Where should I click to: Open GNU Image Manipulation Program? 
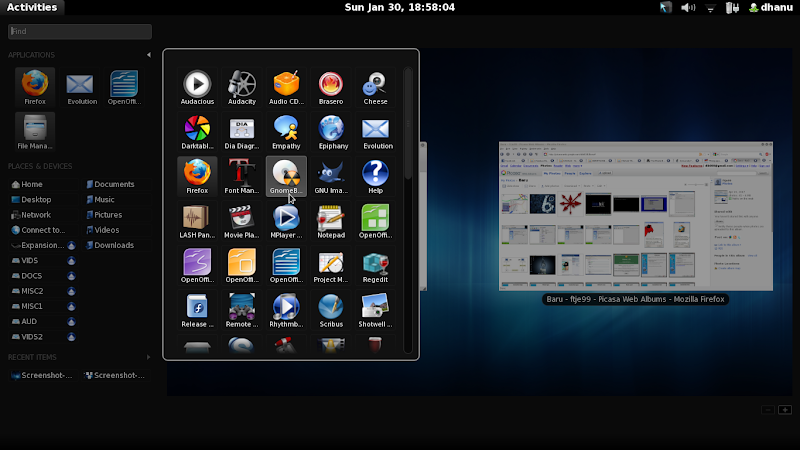point(331,177)
